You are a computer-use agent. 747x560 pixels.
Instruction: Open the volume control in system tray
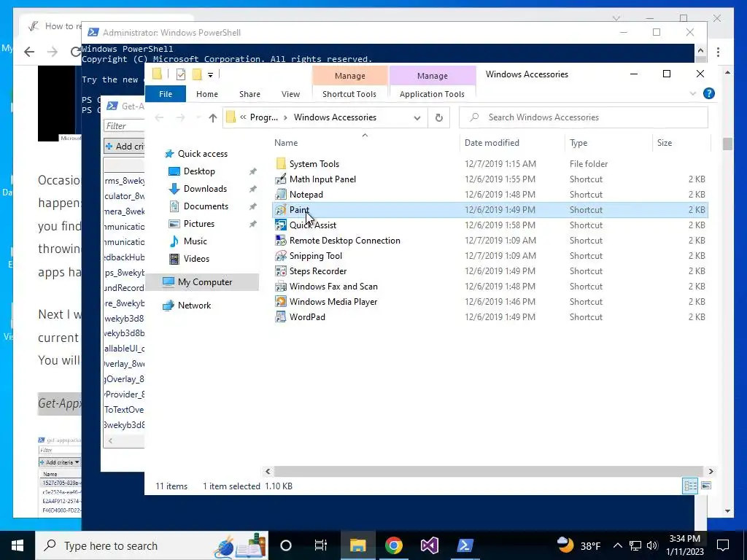[652, 545]
